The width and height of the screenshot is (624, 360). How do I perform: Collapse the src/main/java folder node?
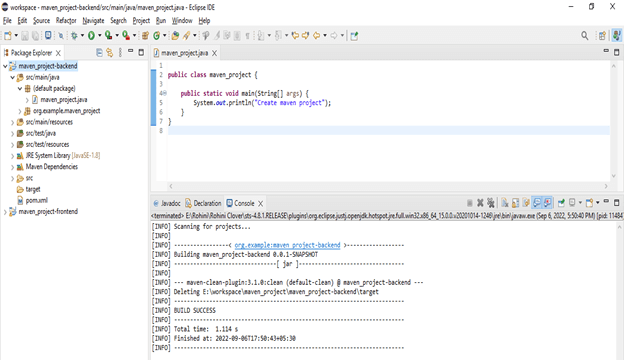[x=12, y=77]
